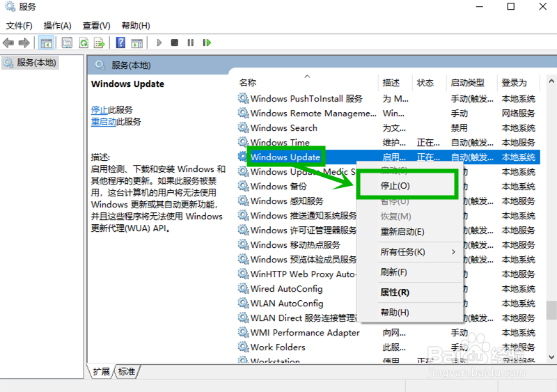Click the 停止 link for this service
The height and width of the screenshot is (392, 557).
[x=99, y=110]
